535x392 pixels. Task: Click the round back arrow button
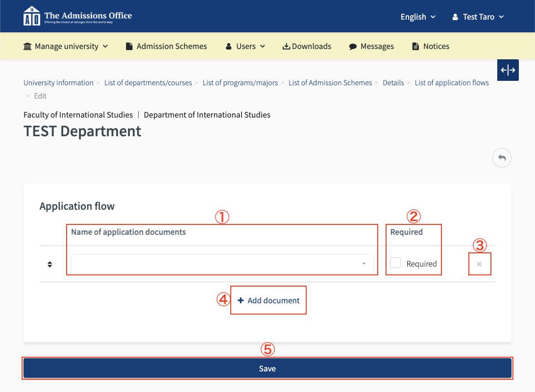tap(502, 158)
